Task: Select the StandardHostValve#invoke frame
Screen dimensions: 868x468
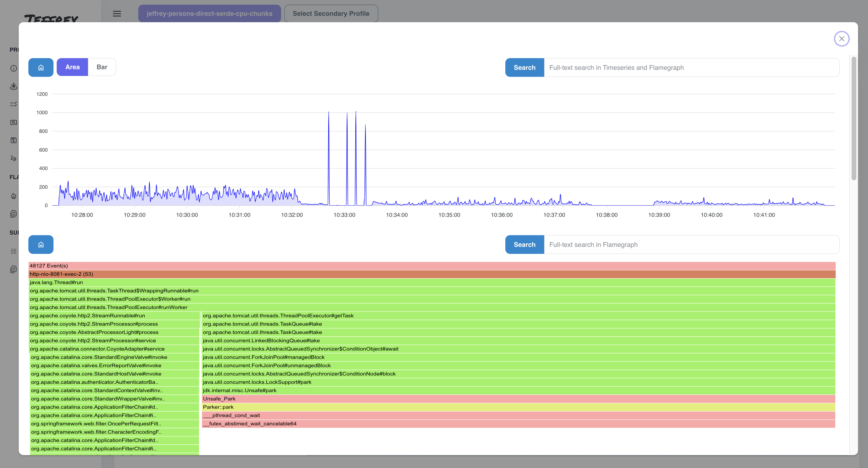Action: (115, 374)
